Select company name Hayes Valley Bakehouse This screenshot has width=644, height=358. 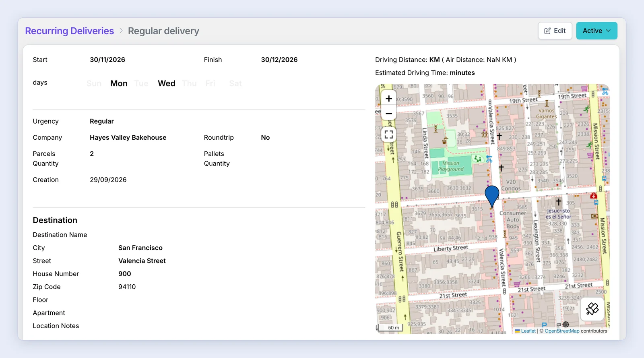coord(128,137)
